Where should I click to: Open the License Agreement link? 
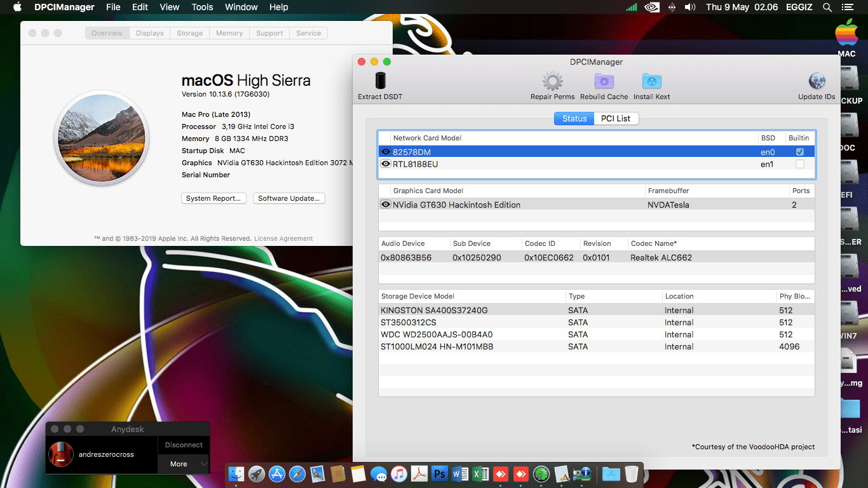pos(283,238)
